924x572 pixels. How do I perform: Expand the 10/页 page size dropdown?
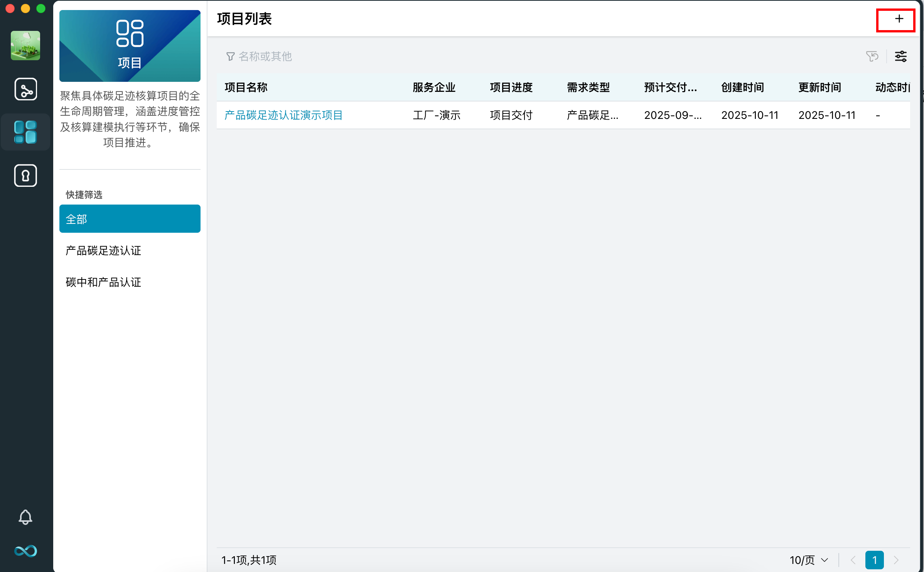point(809,560)
